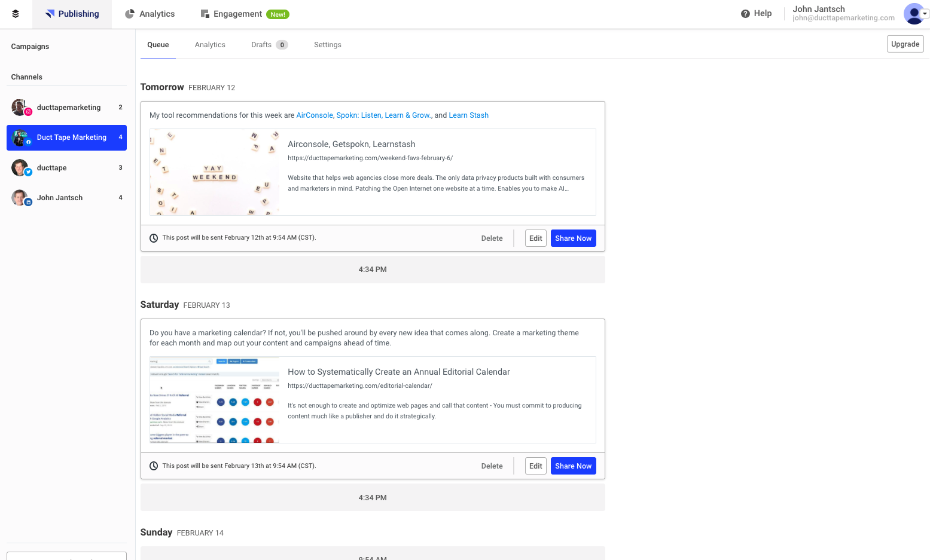Screen dimensions: 930x560
Task: Delete the February 13th post
Action: click(492, 466)
